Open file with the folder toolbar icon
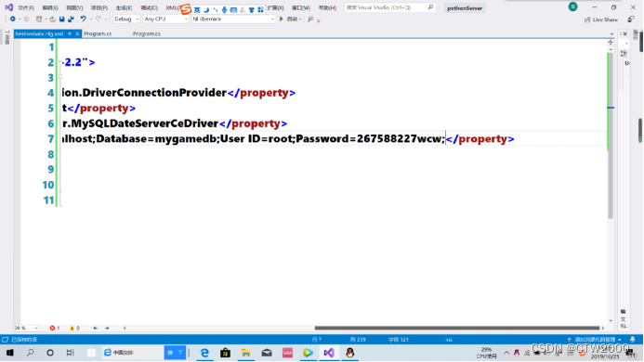The image size is (644, 362). (53, 19)
